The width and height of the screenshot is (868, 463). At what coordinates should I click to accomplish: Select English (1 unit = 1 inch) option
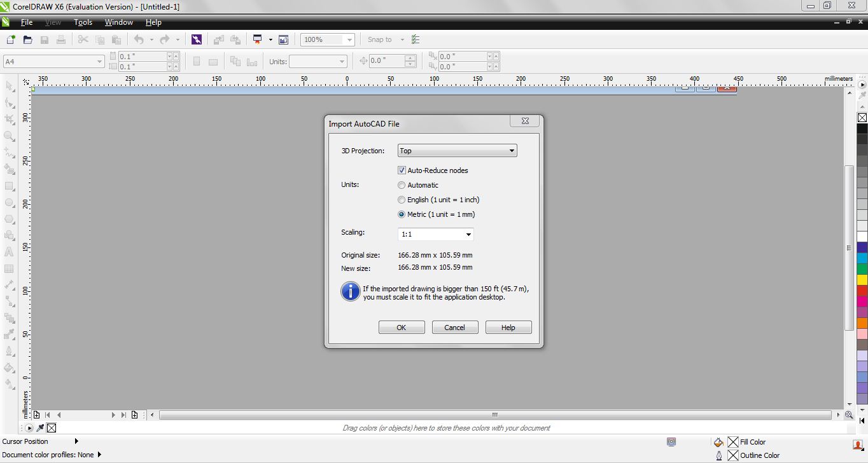coord(438,200)
